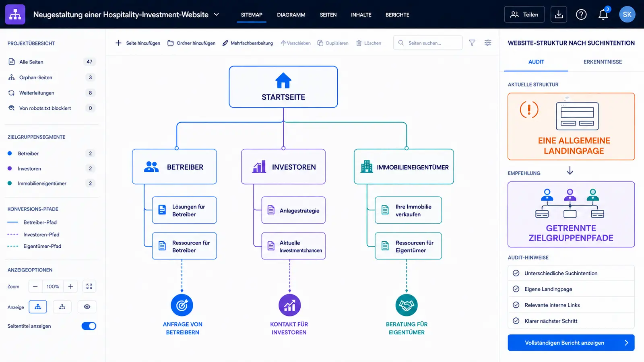The height and width of the screenshot is (362, 644).
Task: Open the INHALTE tab
Action: tap(361, 15)
